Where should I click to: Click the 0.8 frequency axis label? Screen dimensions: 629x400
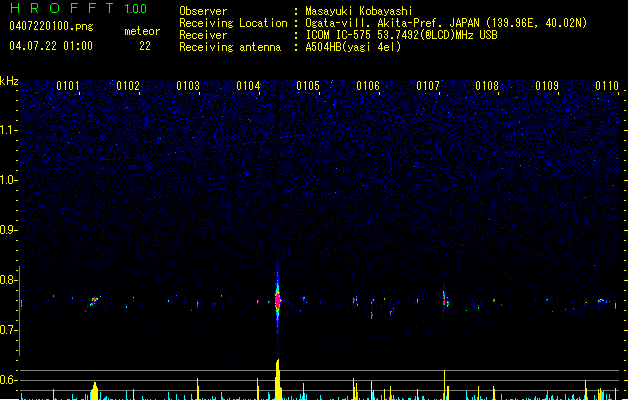[x=9, y=280]
